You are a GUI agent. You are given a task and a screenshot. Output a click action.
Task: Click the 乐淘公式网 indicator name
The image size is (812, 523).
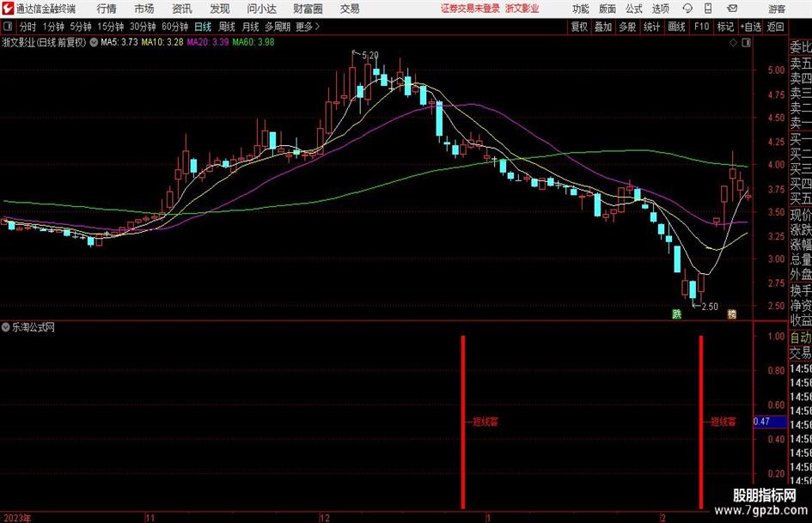click(34, 327)
